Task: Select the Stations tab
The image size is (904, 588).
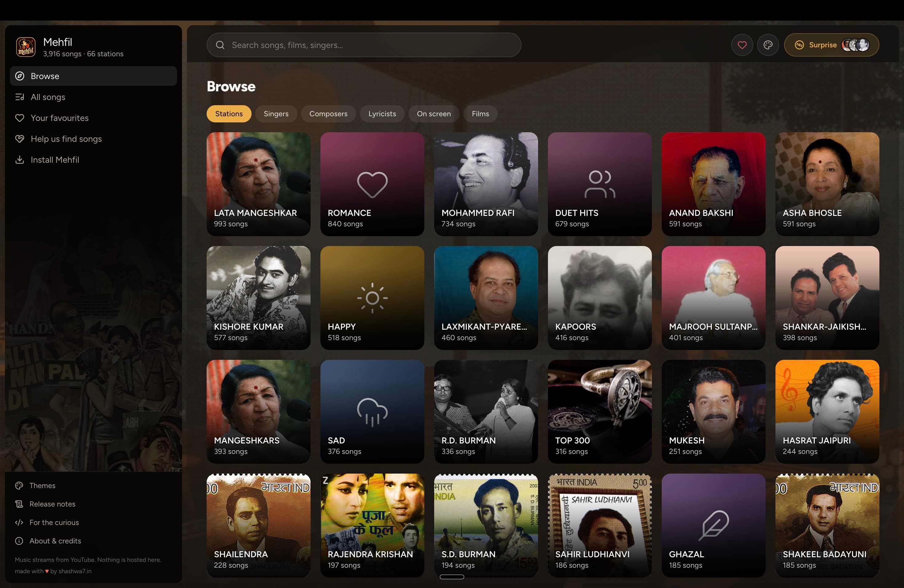Action: (x=229, y=113)
